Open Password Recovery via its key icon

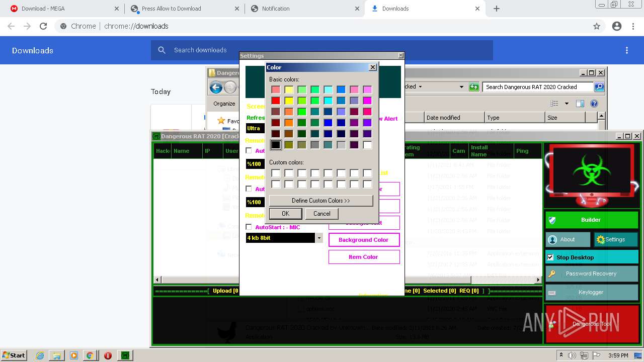coord(552,274)
